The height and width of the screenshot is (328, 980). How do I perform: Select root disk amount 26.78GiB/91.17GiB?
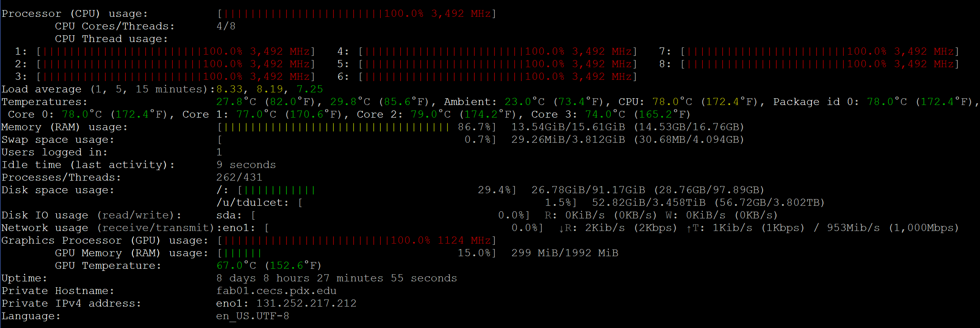pyautogui.click(x=588, y=190)
